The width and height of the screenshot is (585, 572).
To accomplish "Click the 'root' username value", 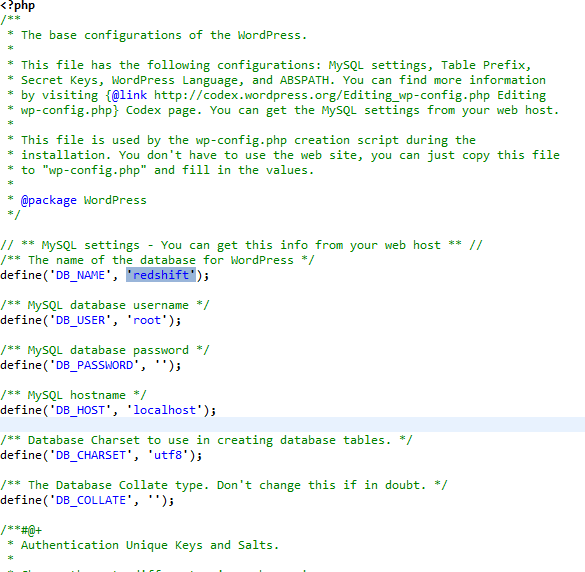I will click(147, 320).
